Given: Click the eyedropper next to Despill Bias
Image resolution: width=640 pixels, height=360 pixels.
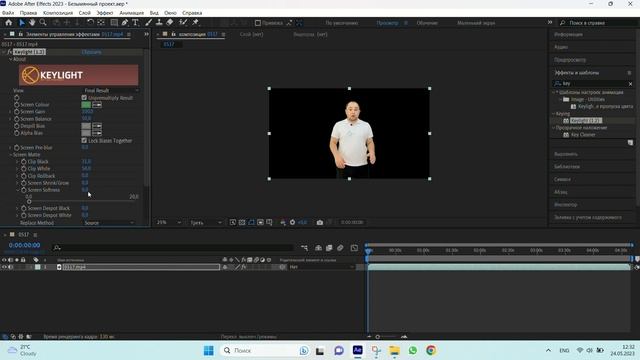Looking at the screenshot, I should 97,126.
